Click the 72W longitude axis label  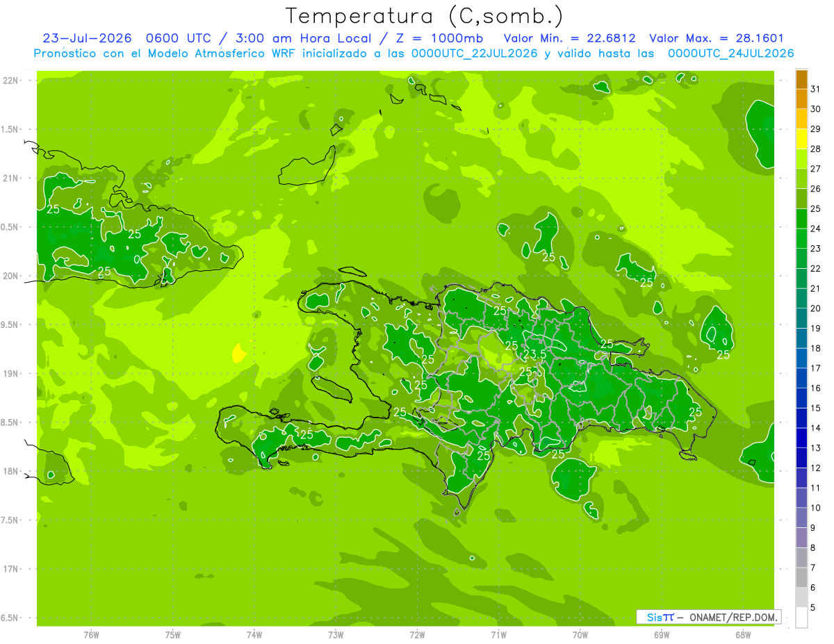tap(417, 634)
